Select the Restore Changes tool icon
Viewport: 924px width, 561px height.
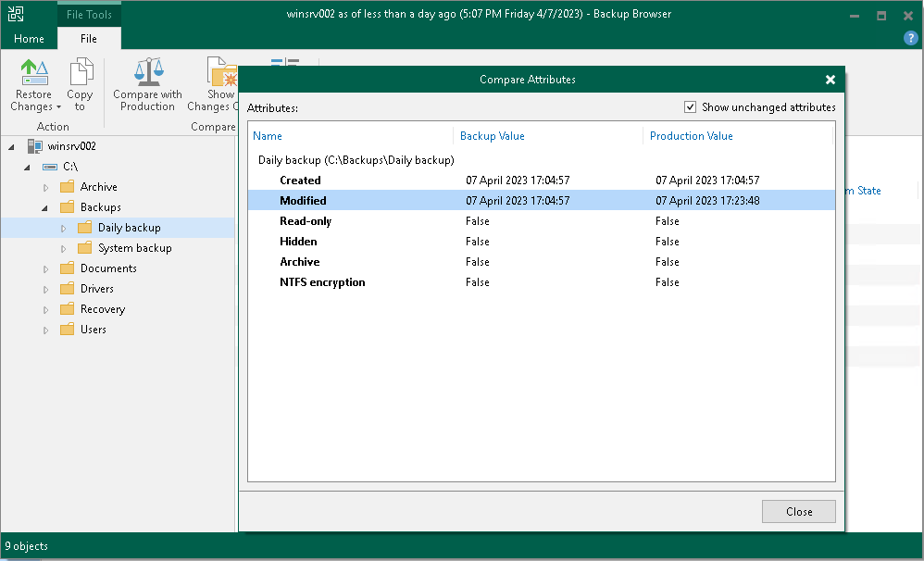33,72
